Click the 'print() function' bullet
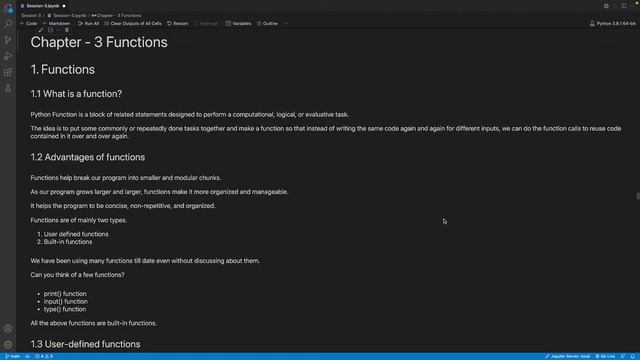 pyautogui.click(x=65, y=294)
